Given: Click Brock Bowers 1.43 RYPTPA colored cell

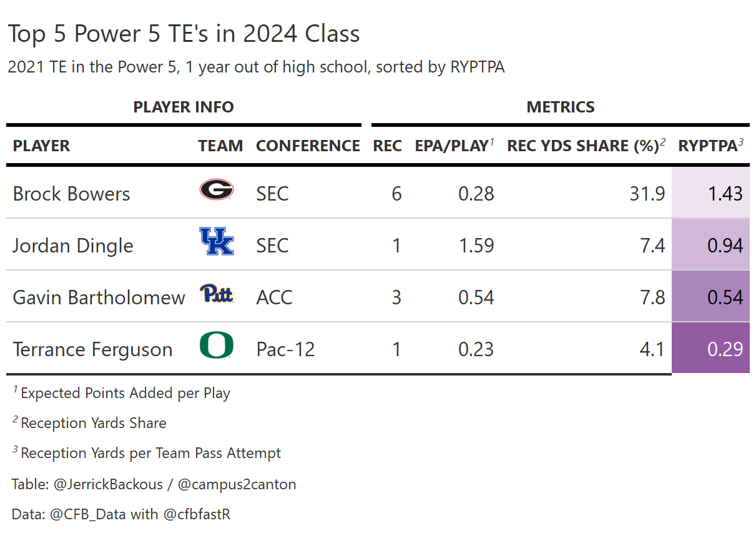Looking at the screenshot, I should click(x=710, y=193).
